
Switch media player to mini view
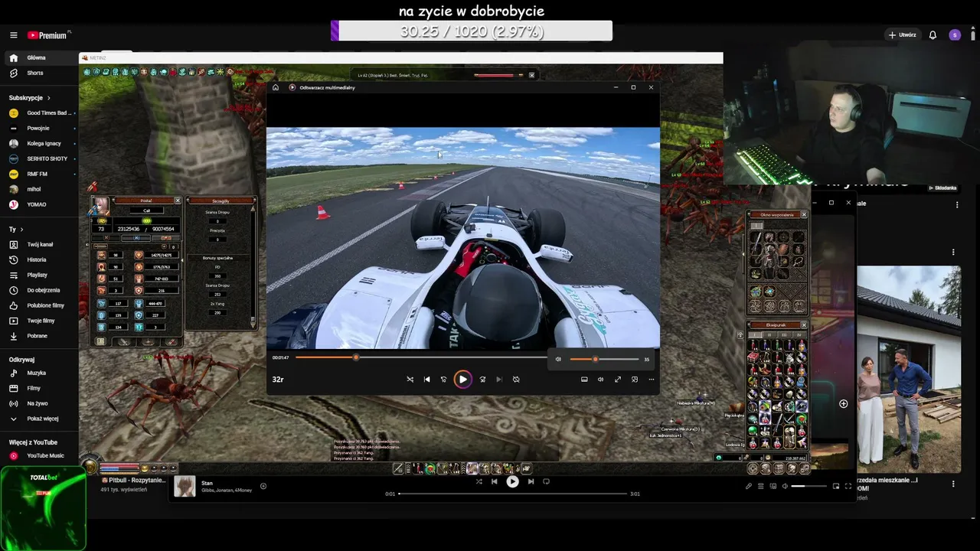click(635, 379)
